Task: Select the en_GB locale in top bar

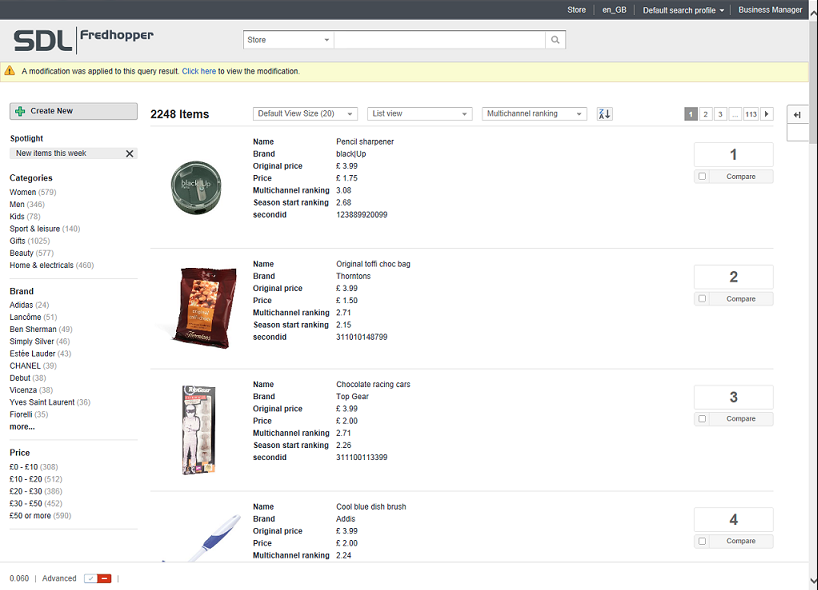Action: point(614,10)
